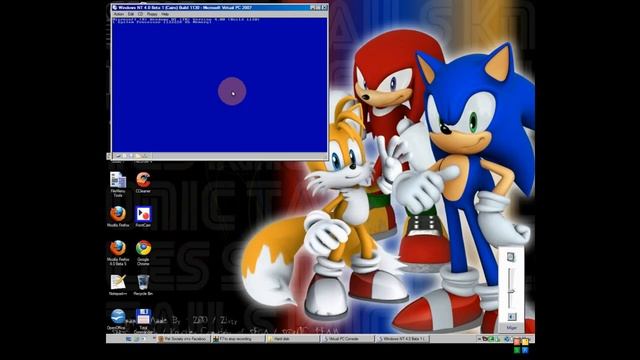Open the Action menu in Virtual PC
The image size is (640, 360).
pos(119,14)
